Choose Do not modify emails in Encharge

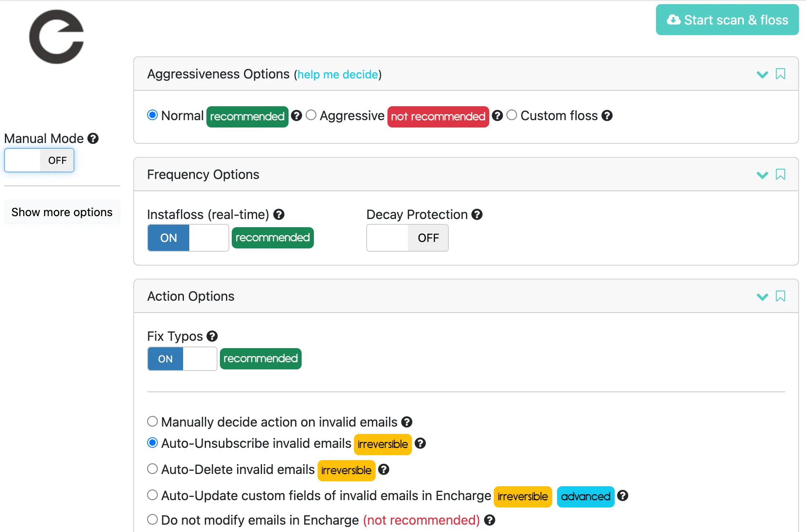coord(152,519)
